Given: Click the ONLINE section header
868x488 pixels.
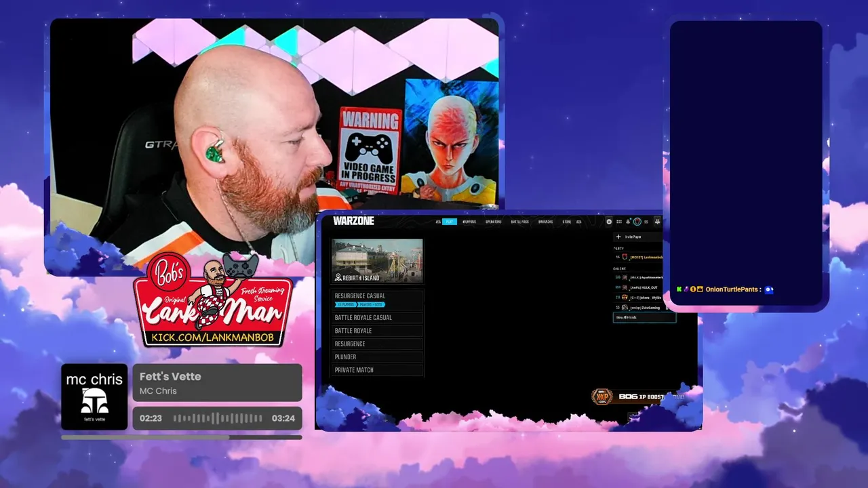Looking at the screenshot, I should (620, 268).
